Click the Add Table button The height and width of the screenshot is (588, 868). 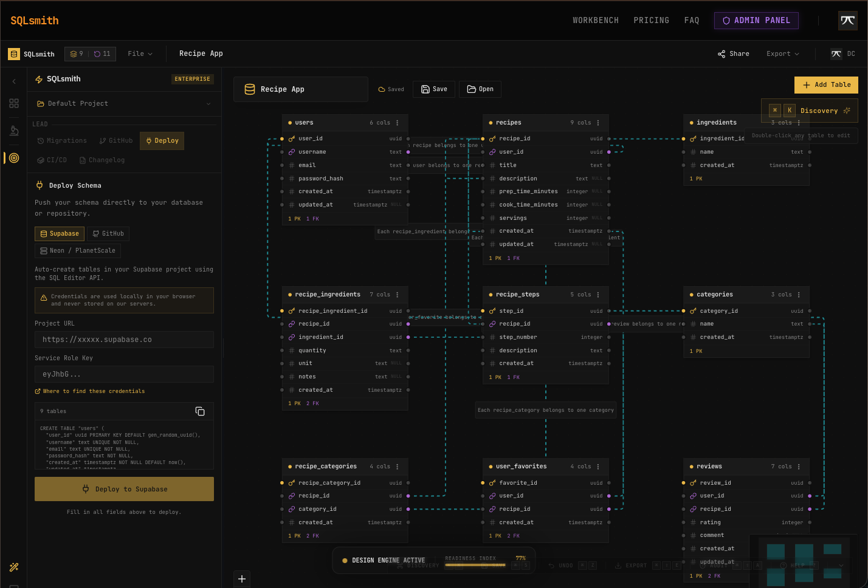click(x=826, y=84)
